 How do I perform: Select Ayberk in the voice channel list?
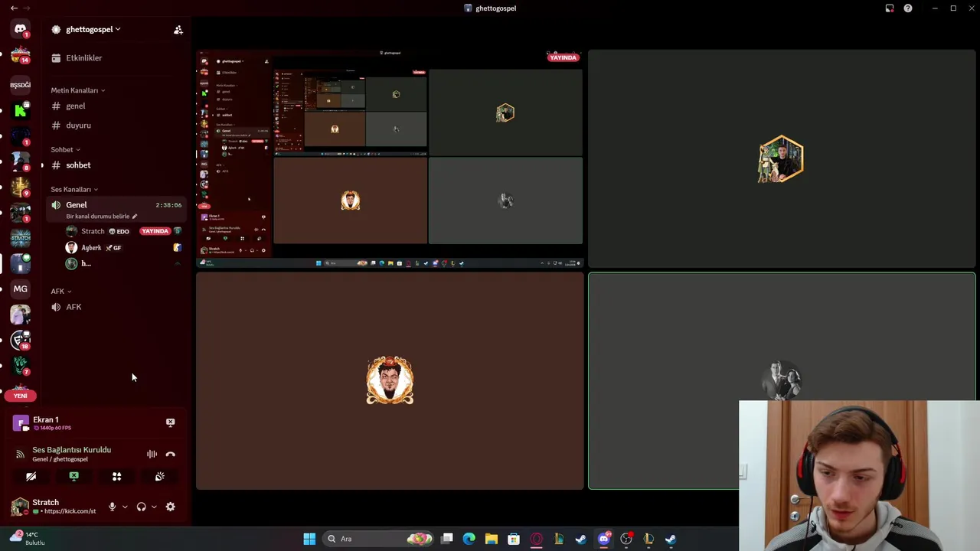[x=91, y=248]
